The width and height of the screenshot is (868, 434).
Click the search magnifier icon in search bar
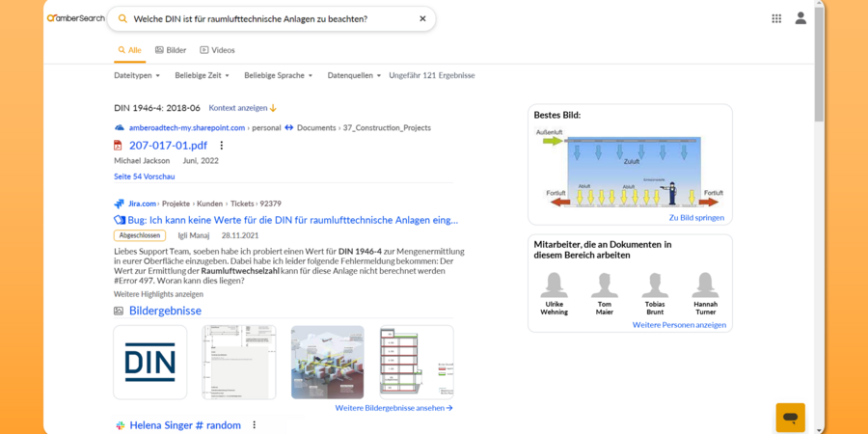click(x=122, y=19)
